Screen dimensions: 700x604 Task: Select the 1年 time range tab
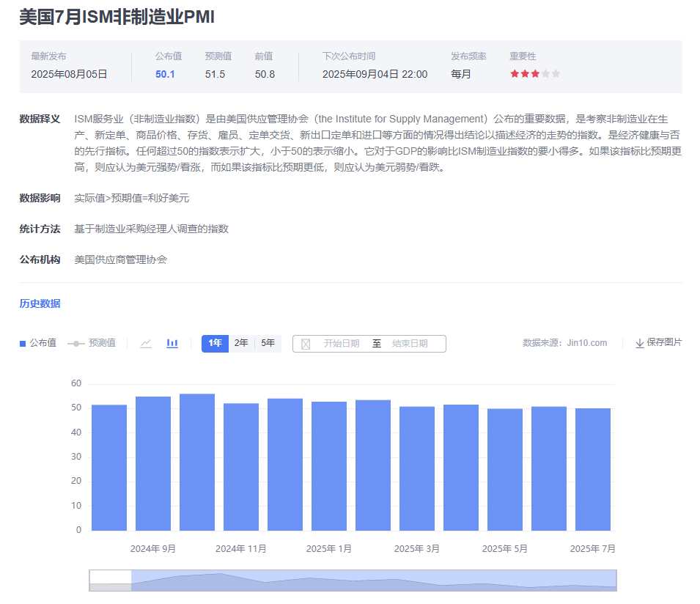[215, 343]
